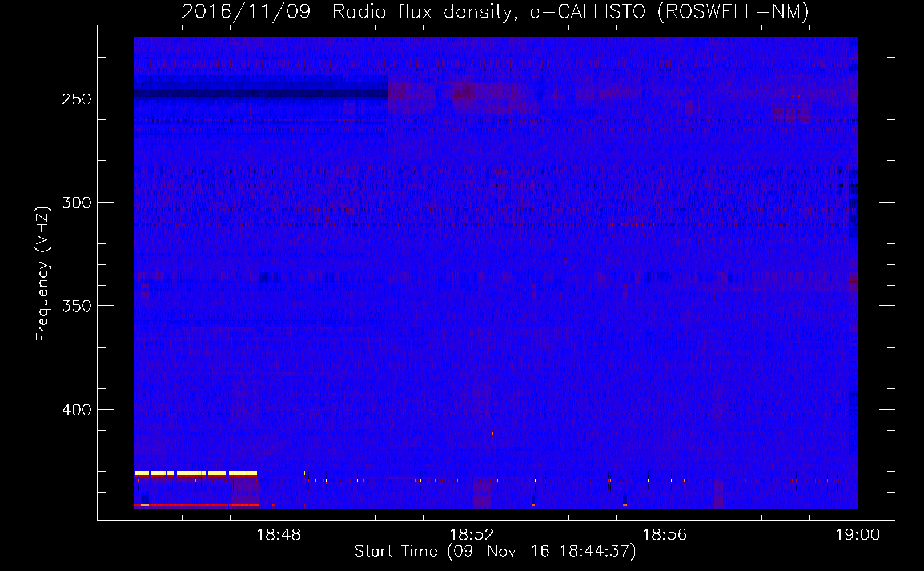Click the 'Start Time (09-Nov-16 18:44:37)' label

495,552
